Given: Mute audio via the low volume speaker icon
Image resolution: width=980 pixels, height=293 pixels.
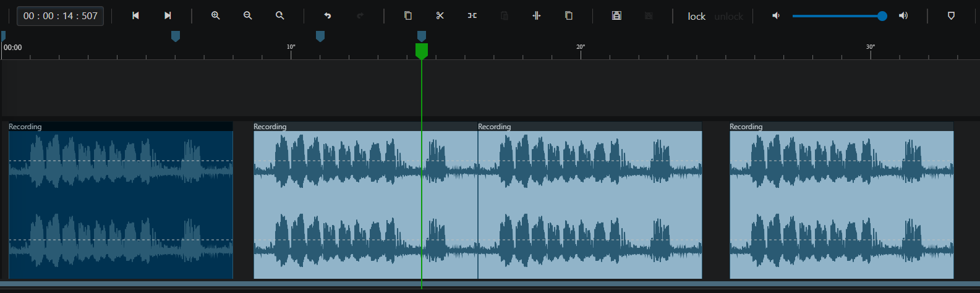Looking at the screenshot, I should (x=776, y=15).
